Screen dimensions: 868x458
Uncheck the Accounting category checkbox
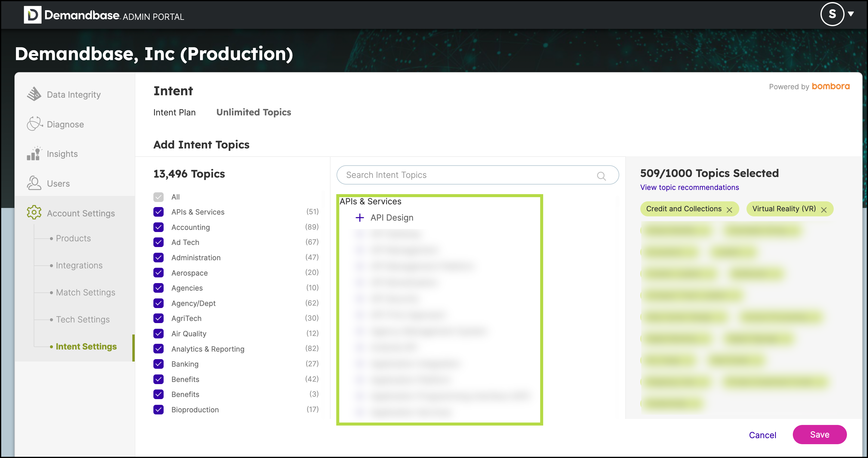point(159,227)
